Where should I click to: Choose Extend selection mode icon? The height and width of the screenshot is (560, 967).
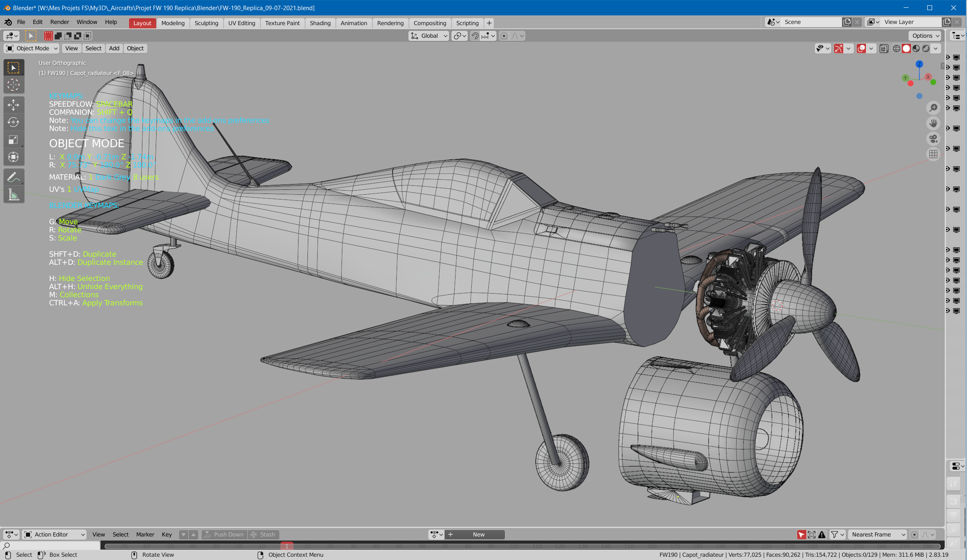58,36
